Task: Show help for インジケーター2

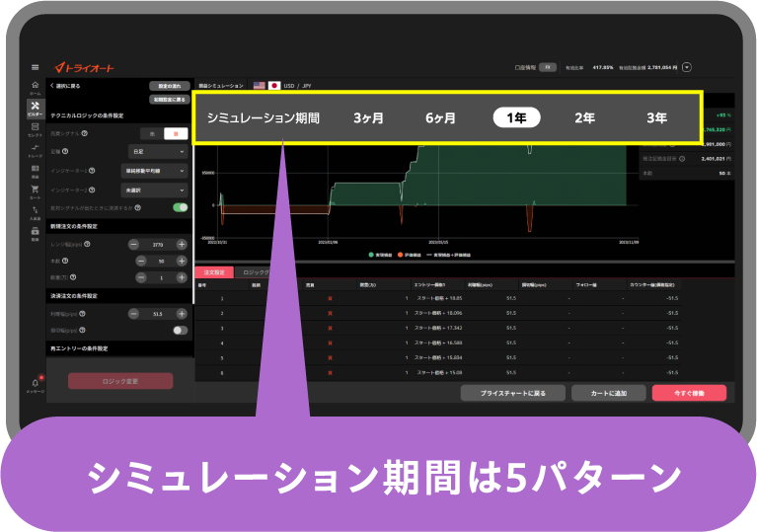Action: (92, 190)
